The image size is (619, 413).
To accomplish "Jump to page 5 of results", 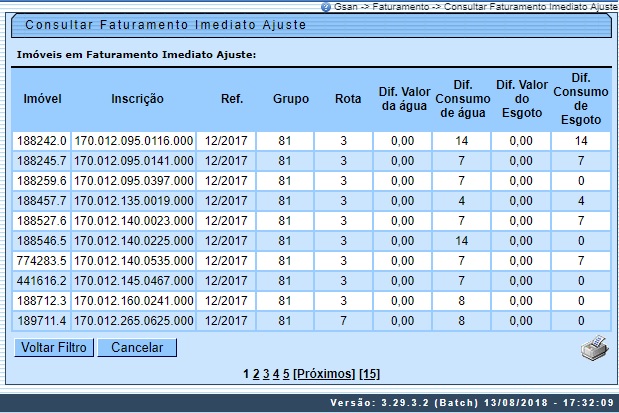I will [286, 374].
